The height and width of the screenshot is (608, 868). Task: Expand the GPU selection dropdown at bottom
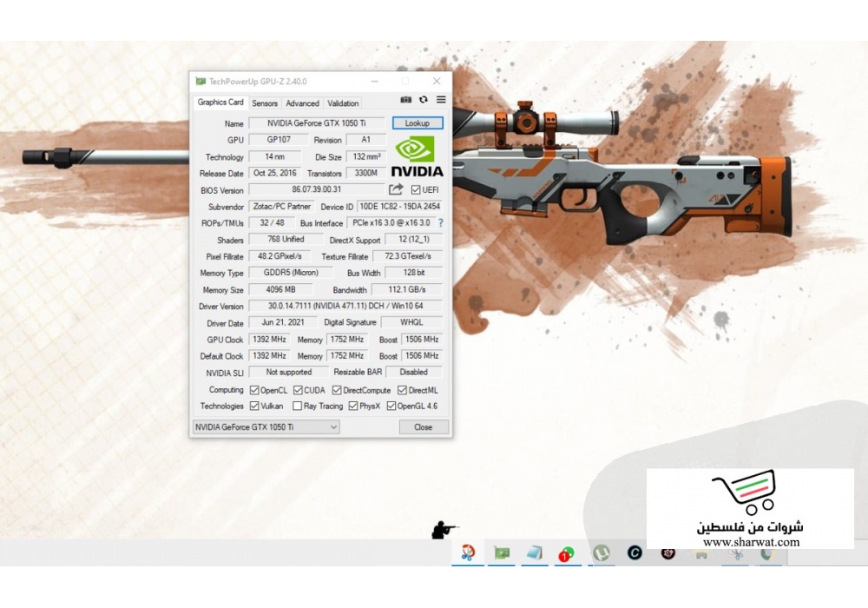[266, 427]
